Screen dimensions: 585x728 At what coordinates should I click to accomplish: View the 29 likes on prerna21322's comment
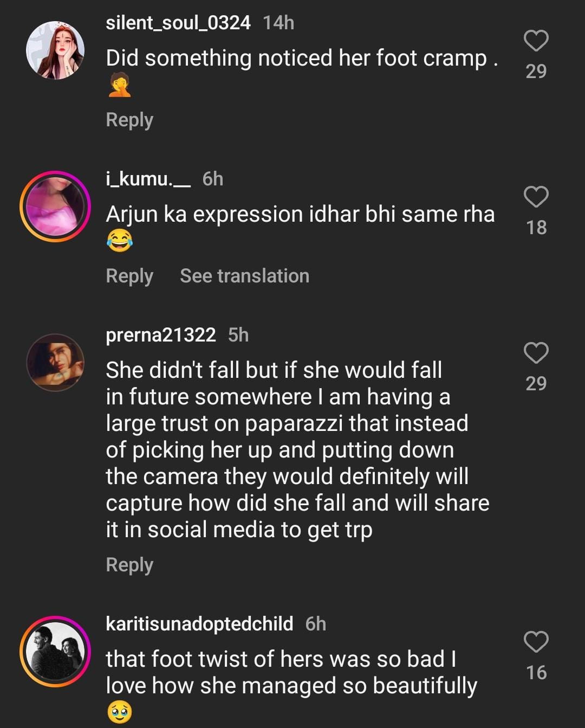[x=536, y=384]
